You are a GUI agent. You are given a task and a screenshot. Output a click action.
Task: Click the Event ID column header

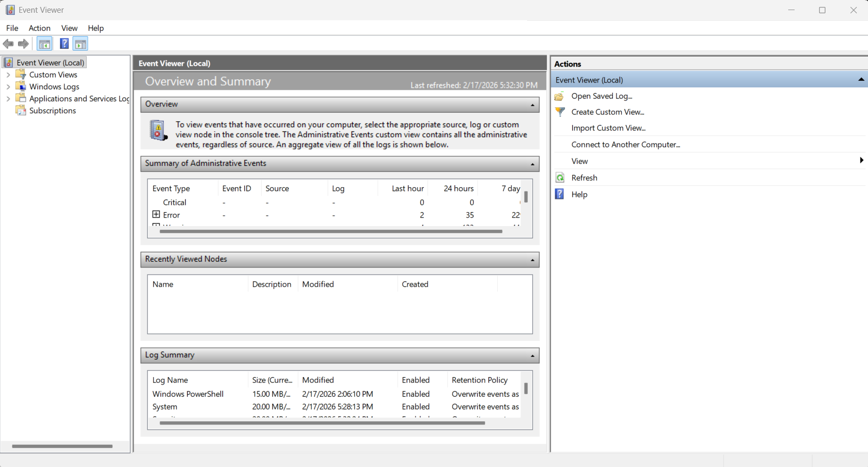[237, 188]
